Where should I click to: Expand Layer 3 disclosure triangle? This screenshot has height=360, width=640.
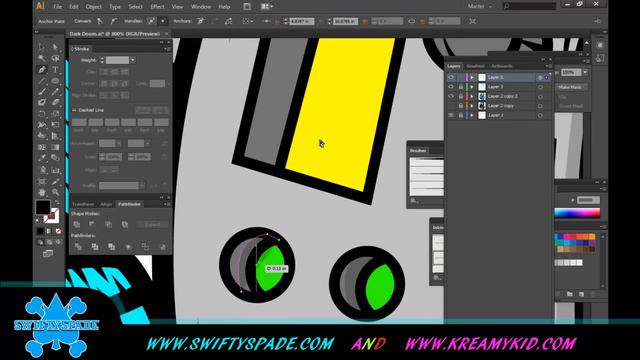coord(472,87)
